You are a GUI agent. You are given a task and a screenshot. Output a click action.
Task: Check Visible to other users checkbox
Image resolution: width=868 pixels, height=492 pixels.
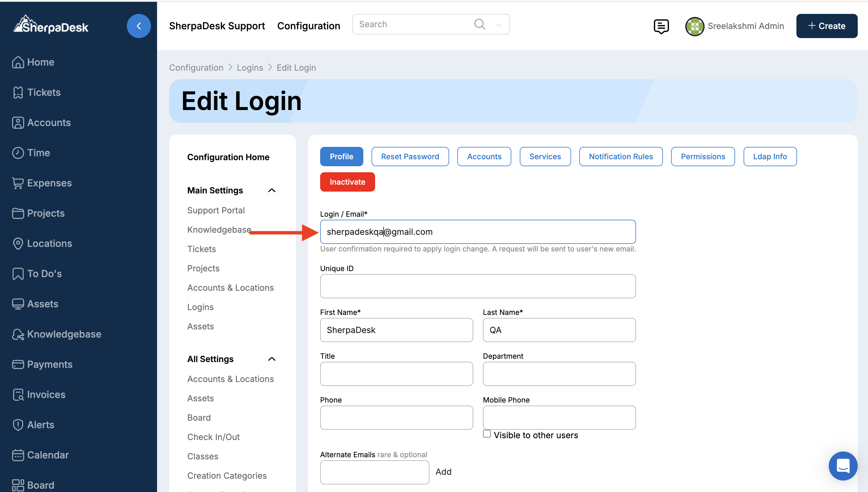(x=487, y=434)
